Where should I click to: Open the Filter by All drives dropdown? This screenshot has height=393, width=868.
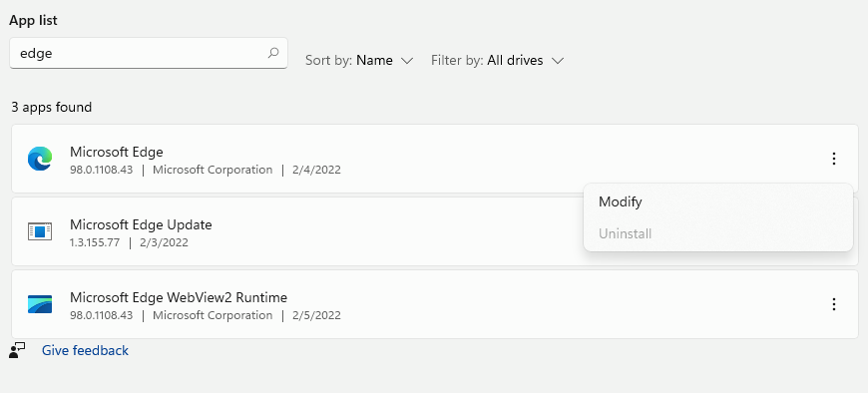tap(497, 60)
